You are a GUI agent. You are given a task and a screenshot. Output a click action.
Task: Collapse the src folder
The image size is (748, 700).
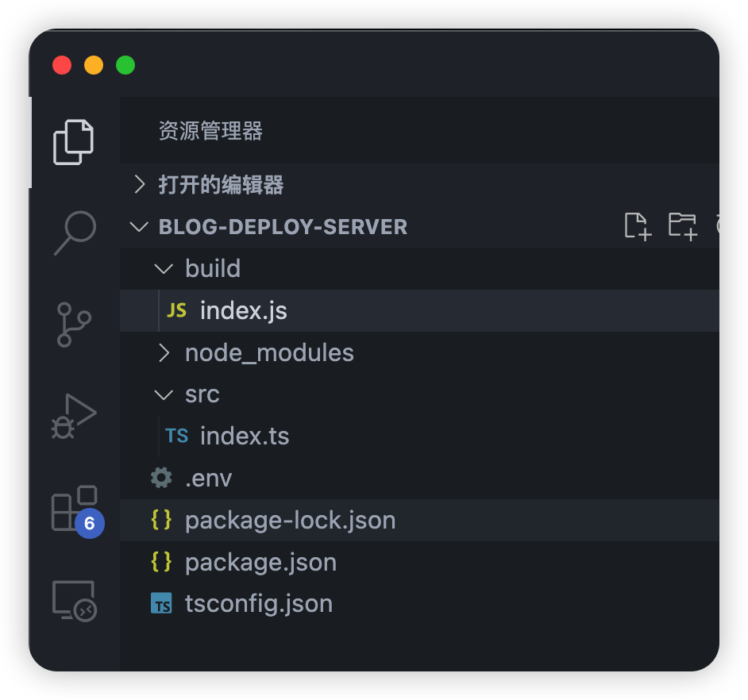point(202,394)
